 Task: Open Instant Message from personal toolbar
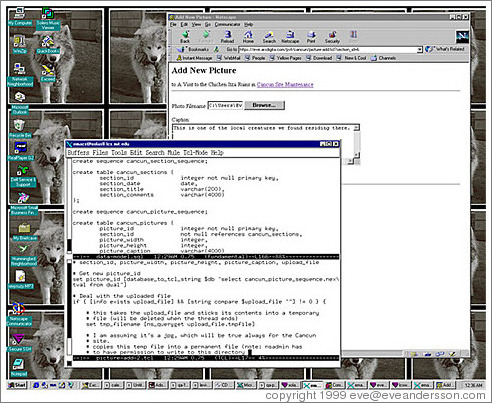point(194,58)
